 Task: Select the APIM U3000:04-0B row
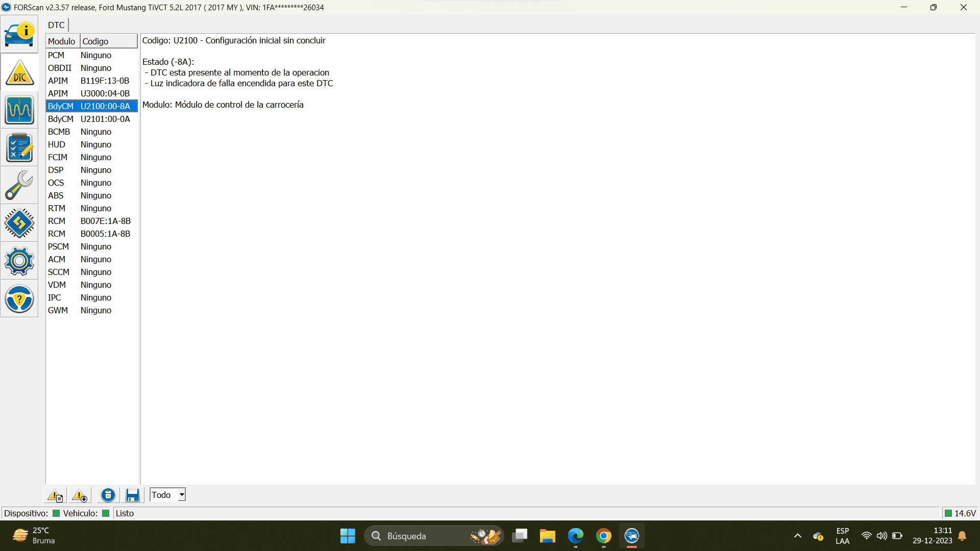(92, 93)
